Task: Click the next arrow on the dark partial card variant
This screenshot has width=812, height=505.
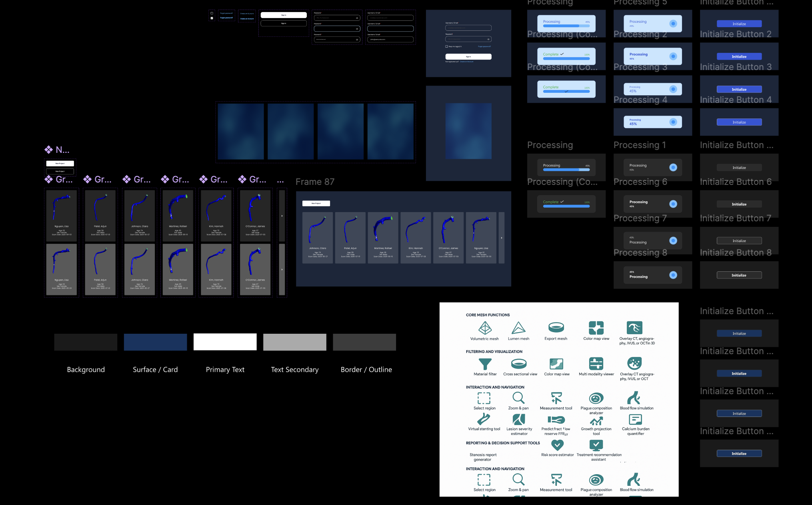Action: (x=282, y=216)
